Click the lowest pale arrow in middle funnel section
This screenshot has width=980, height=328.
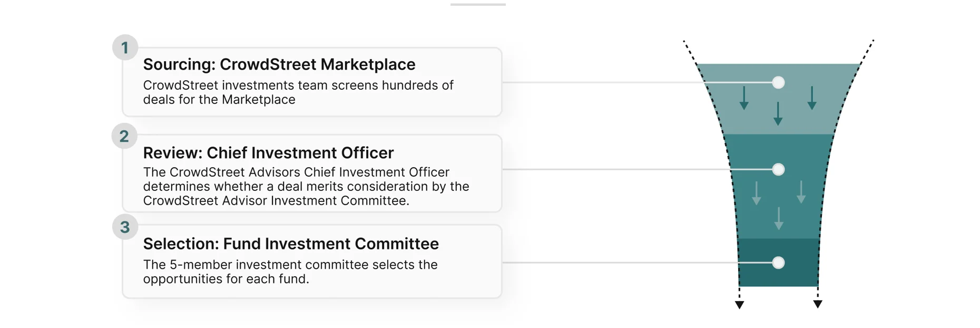coord(779,218)
